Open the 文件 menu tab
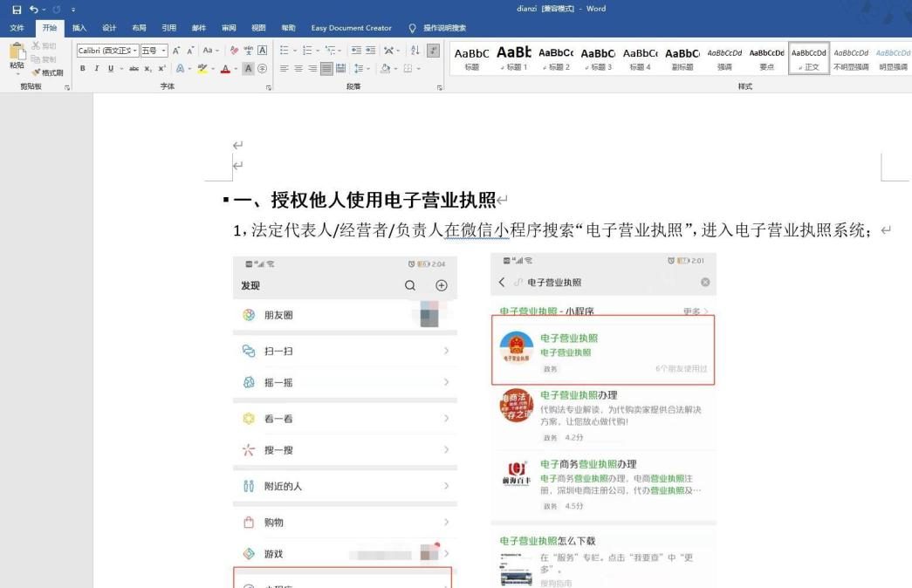The image size is (912, 588). click(x=17, y=28)
